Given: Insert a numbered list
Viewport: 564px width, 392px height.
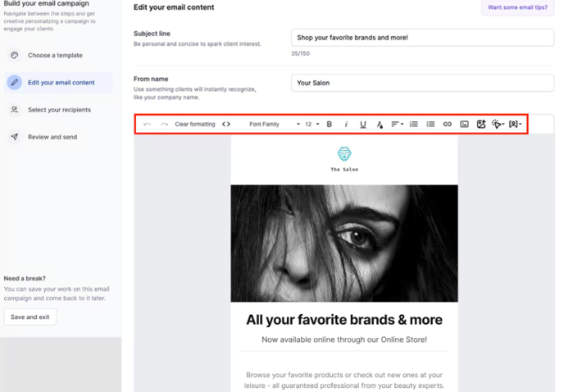Looking at the screenshot, I should point(414,124).
